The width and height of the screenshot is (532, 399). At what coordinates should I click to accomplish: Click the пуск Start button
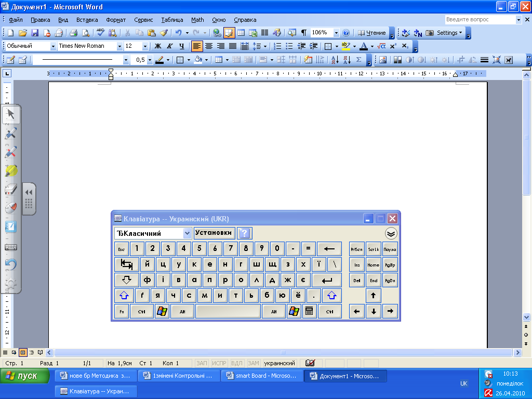[x=24, y=376]
